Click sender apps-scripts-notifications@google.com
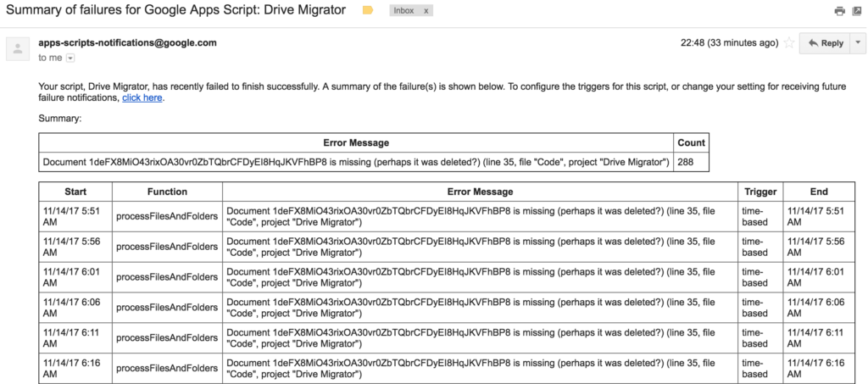Screen dimensions: 868x384 [127, 42]
